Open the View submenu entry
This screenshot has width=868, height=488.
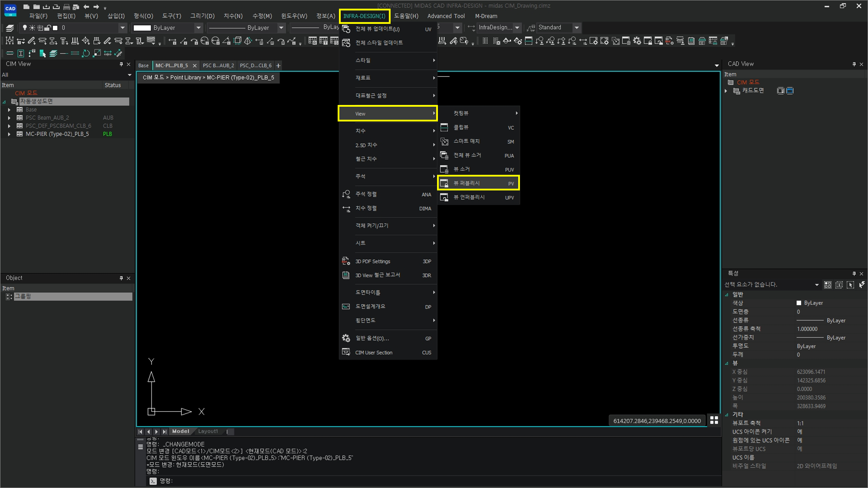coord(388,114)
